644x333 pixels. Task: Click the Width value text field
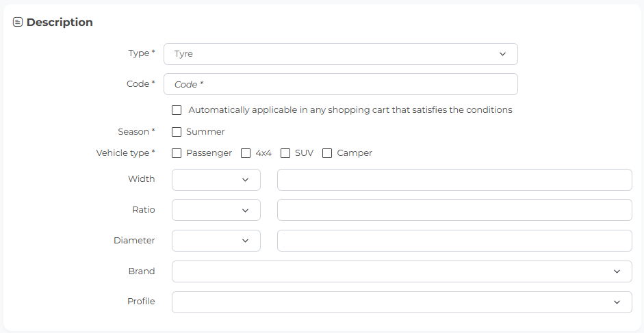point(454,180)
